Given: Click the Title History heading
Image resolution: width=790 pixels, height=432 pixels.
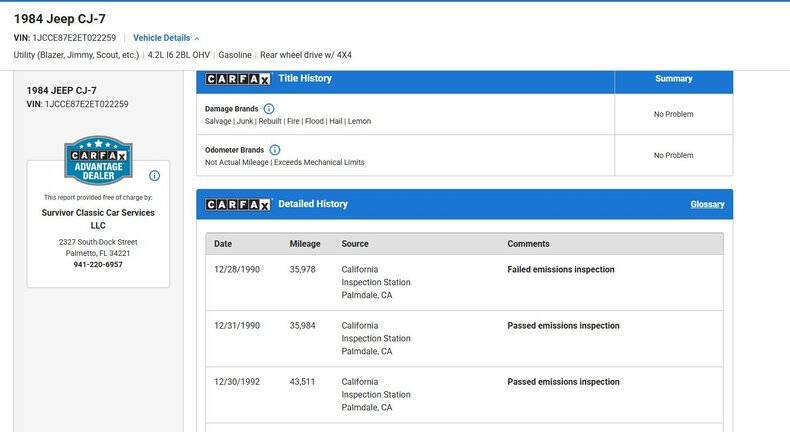Looking at the screenshot, I should point(305,78).
